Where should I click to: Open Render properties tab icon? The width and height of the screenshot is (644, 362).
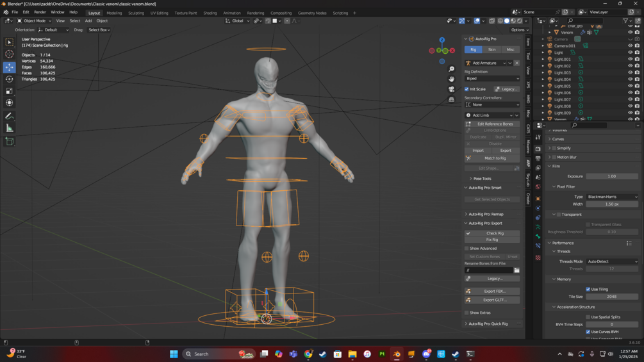[538, 149]
